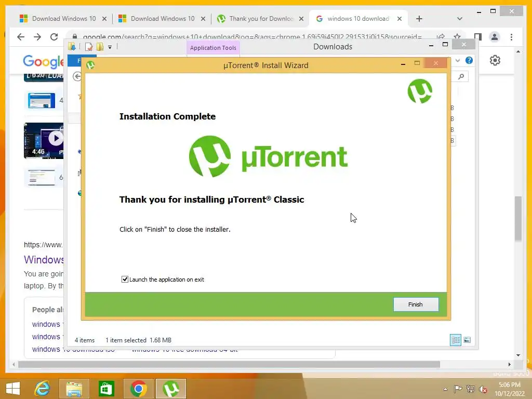Switch Downloads to details view
The image size is (532, 399).
[x=456, y=340]
